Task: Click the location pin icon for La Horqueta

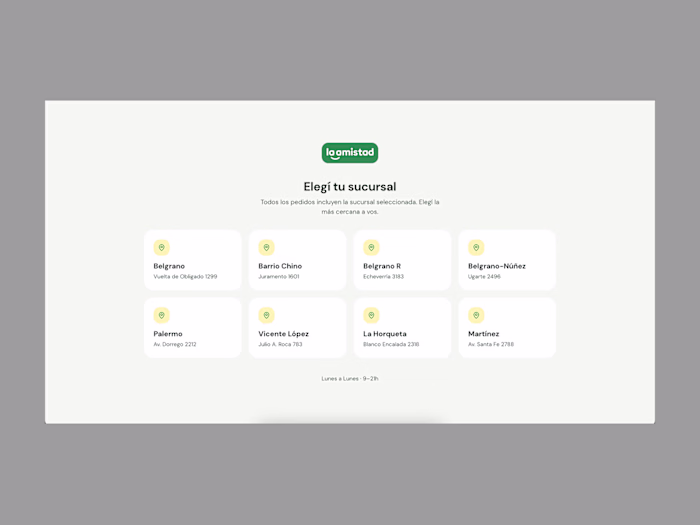Action: pos(371,315)
